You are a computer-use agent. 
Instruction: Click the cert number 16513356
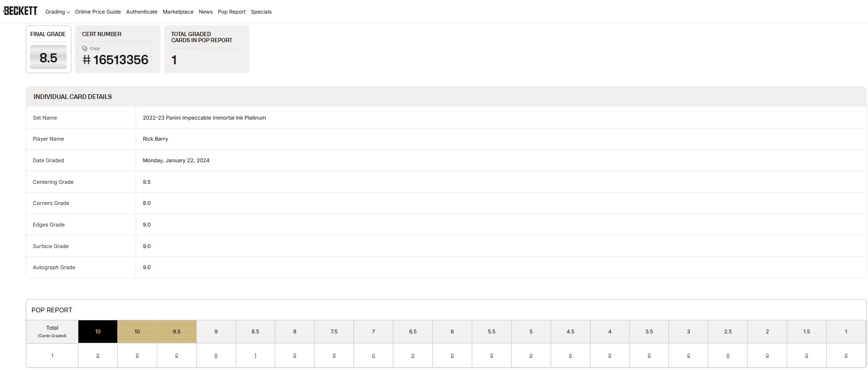[120, 60]
